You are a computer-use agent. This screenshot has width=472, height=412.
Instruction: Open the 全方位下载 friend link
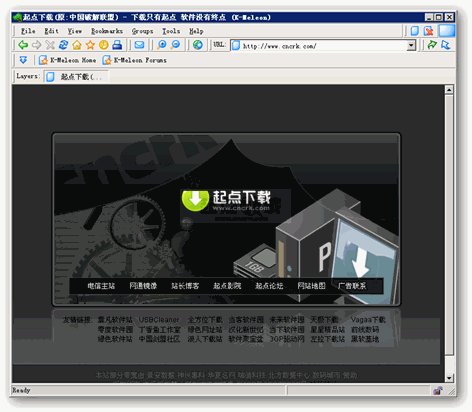pyautogui.click(x=205, y=320)
